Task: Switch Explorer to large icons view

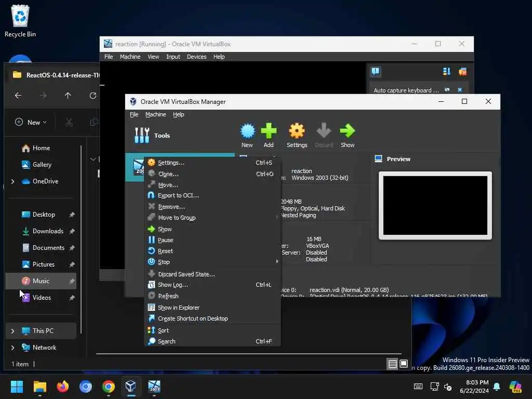Action: (403, 364)
